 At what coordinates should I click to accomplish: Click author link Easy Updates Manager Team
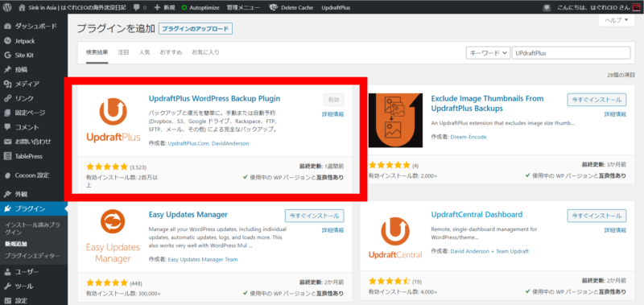[203, 259]
